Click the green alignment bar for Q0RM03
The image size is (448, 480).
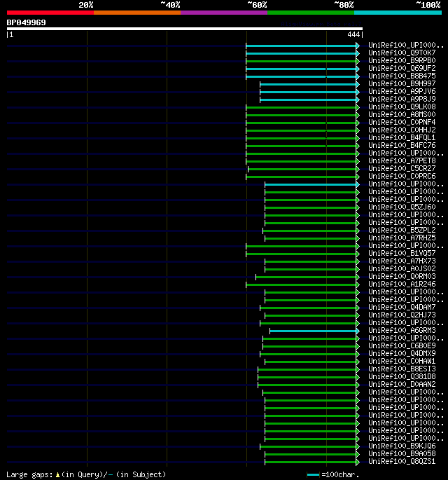(306, 277)
